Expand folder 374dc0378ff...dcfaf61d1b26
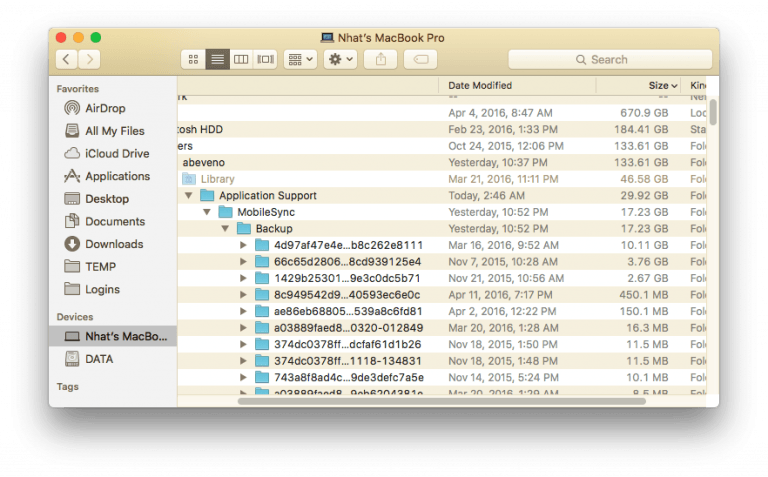768x477 pixels. click(x=243, y=344)
